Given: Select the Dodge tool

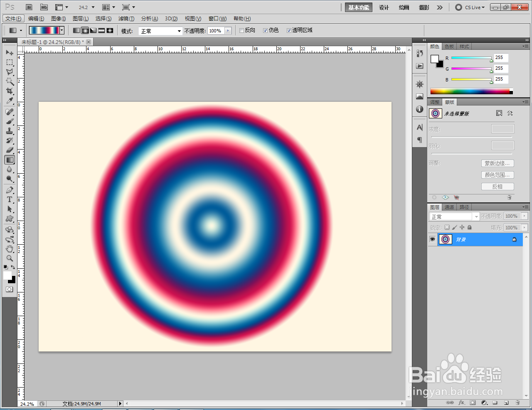Looking at the screenshot, I should pyautogui.click(x=10, y=179).
